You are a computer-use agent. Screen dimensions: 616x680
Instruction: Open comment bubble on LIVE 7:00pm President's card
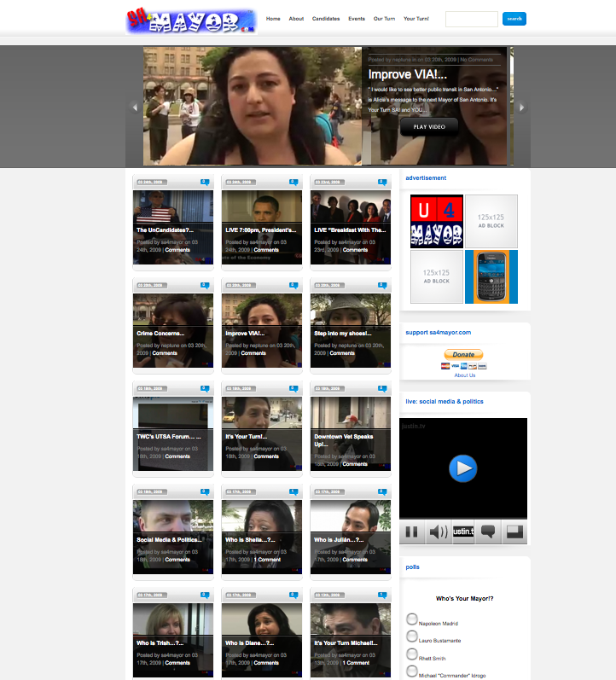293,182
